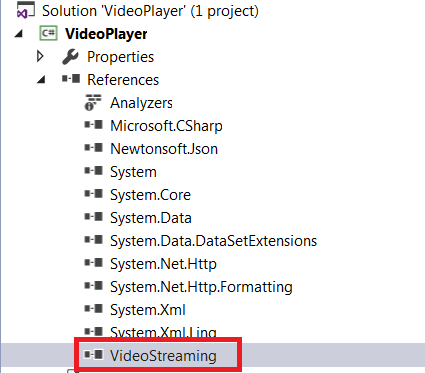Viewport: 425px width, 373px height.
Task: Collapse the References node arrow
Action: [x=41, y=80]
